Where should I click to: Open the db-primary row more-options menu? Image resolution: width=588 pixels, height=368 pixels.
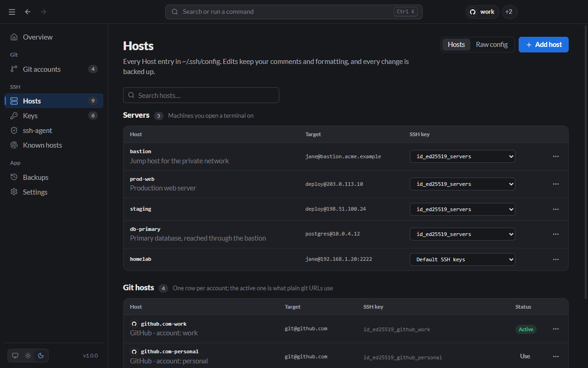pyautogui.click(x=556, y=234)
